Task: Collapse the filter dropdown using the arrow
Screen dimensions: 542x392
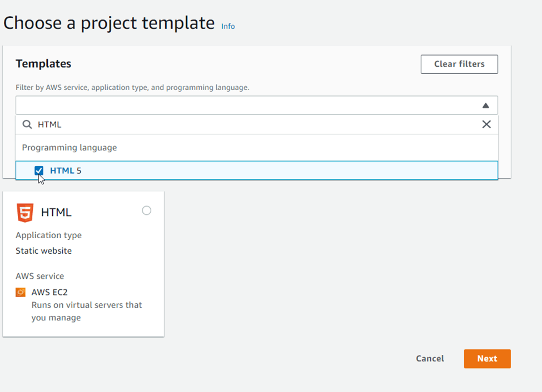Action: point(485,105)
